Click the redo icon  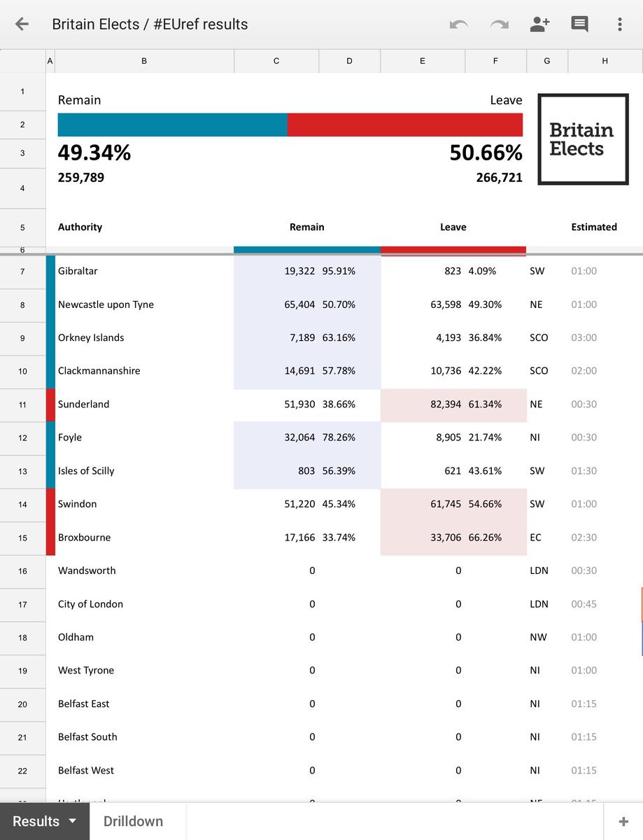coord(499,24)
